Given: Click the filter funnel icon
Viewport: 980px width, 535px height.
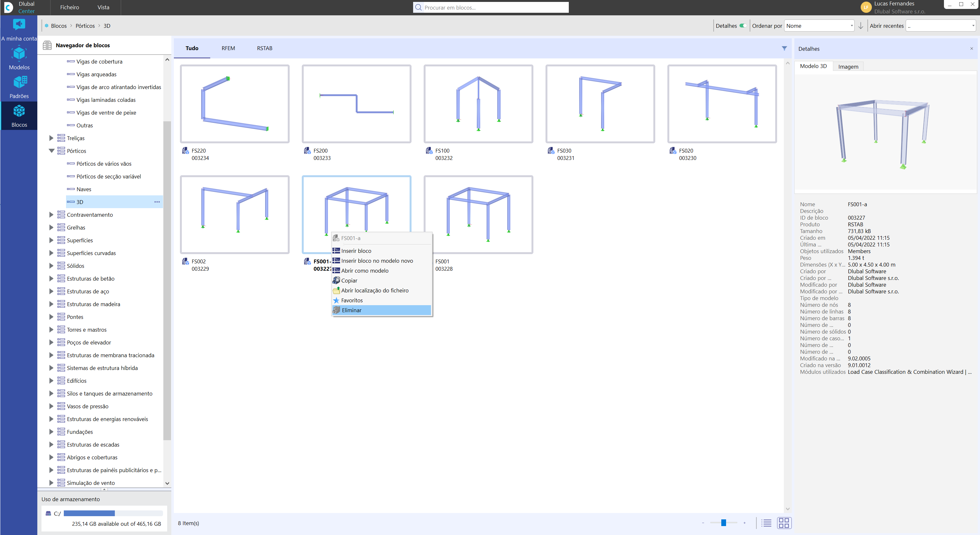Looking at the screenshot, I should tap(784, 48).
